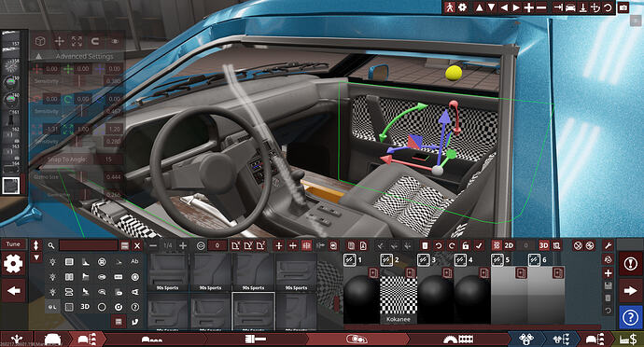Click the checkmark confirm icon
Viewport: 644px width, 347px height.
pos(479,245)
